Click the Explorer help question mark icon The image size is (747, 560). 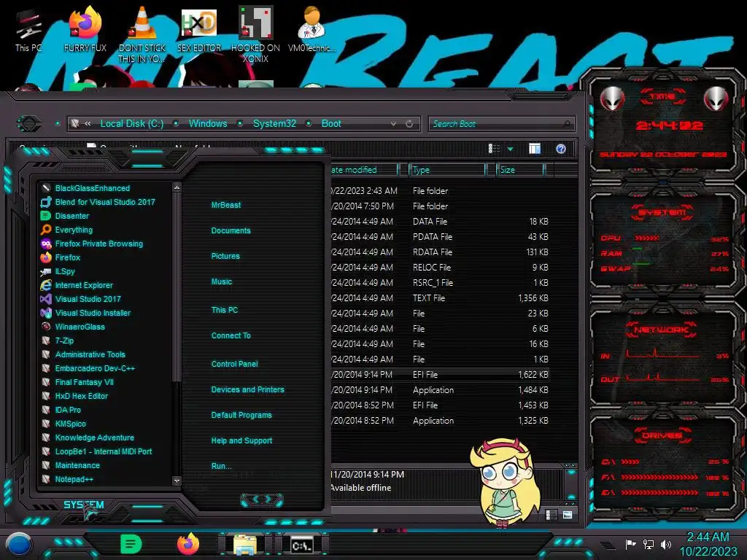[x=561, y=149]
